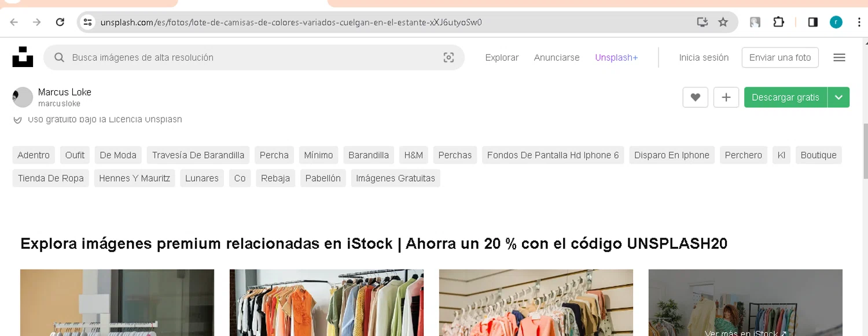Image resolution: width=868 pixels, height=336 pixels.
Task: Bookmark this page with star icon
Action: 723,22
